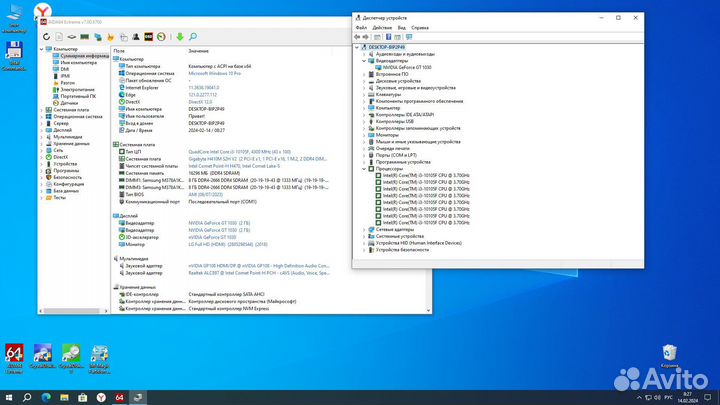Click the green download arrow toolbar icon
This screenshot has height=405, width=720.
pyautogui.click(x=180, y=37)
